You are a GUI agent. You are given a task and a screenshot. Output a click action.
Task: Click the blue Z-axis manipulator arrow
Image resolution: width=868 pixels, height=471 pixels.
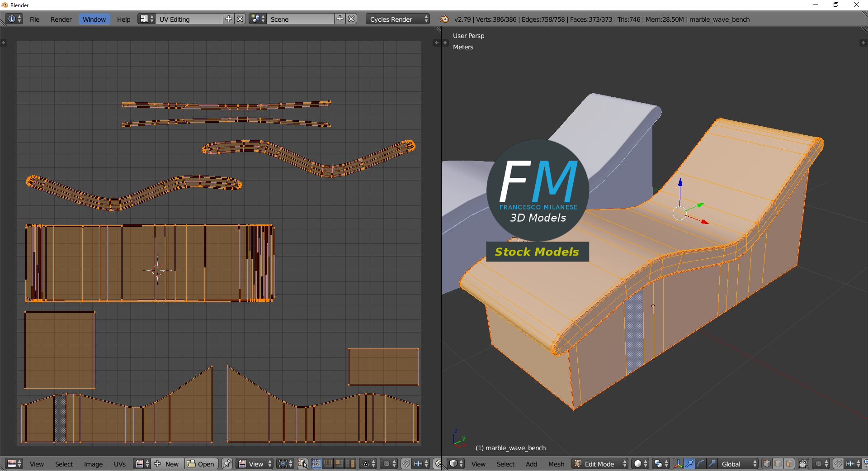[x=680, y=183]
